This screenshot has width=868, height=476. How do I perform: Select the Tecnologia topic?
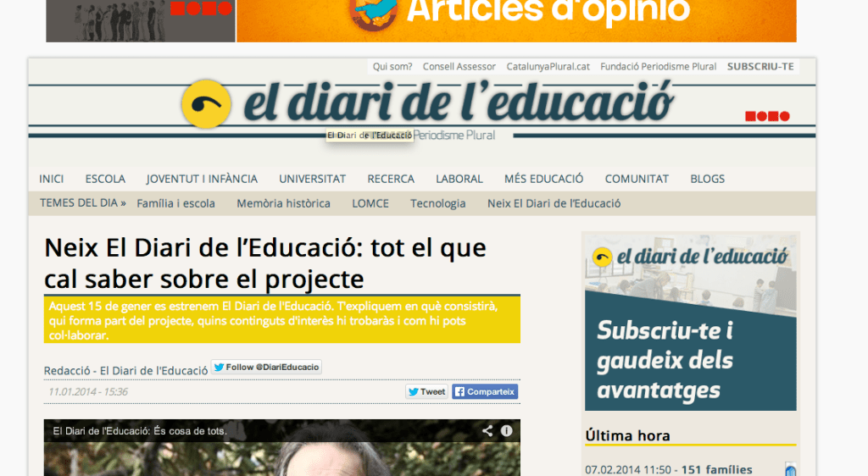[438, 203]
